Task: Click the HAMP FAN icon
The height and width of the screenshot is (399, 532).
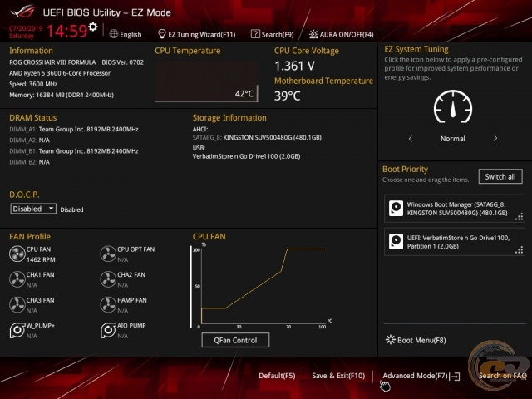Action: 108,305
